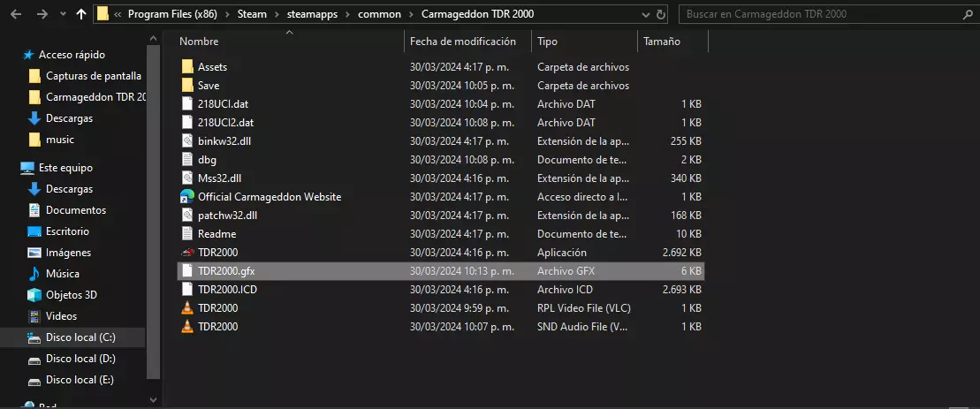Select 218UCI.dat file icon
The height and width of the screenshot is (409, 980).
(186, 103)
